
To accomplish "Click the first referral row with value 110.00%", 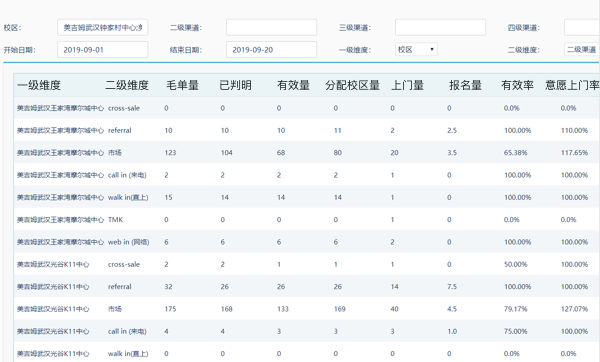I will point(307,130).
